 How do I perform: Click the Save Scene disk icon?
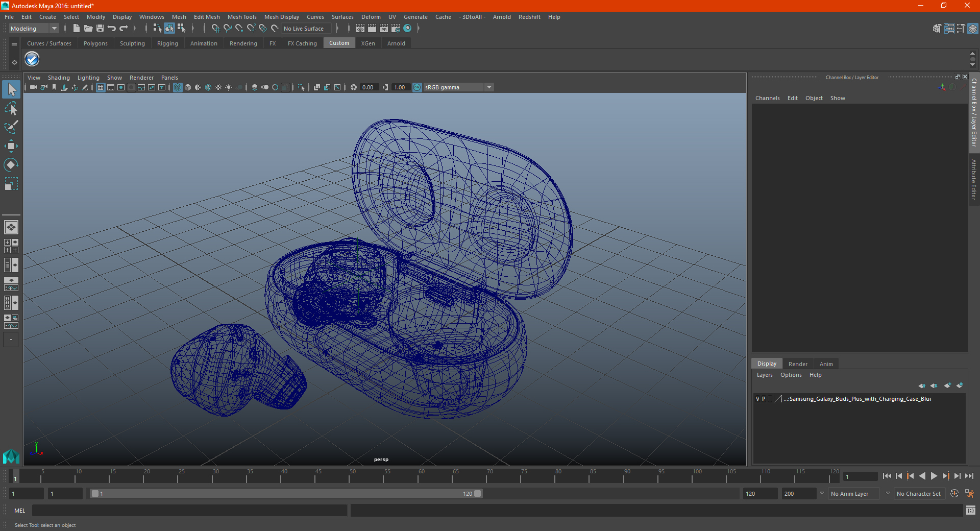click(x=100, y=29)
